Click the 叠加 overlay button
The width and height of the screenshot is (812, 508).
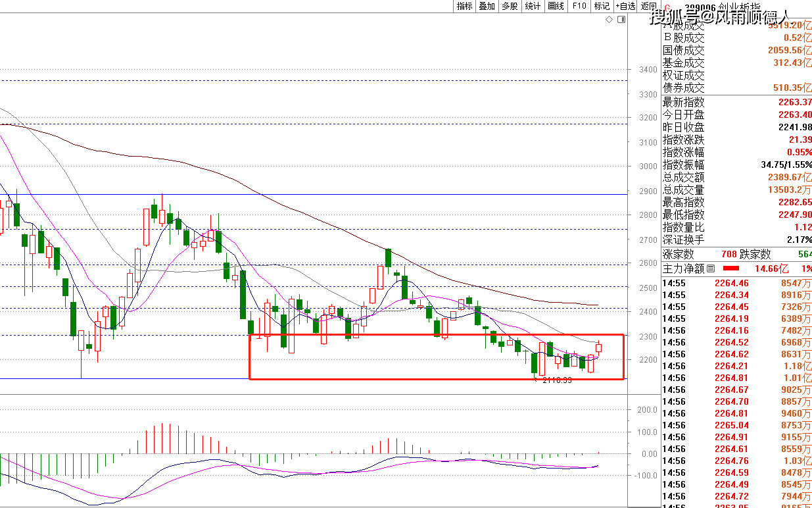point(487,6)
